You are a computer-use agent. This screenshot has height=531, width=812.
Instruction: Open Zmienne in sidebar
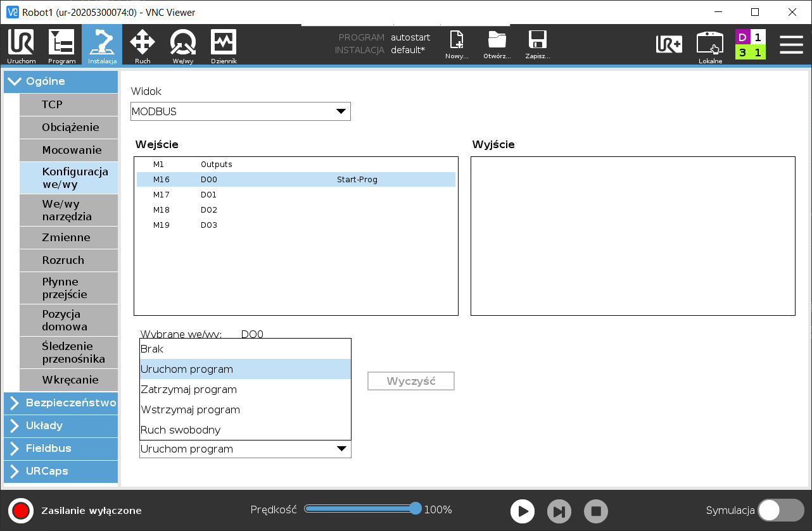click(x=68, y=237)
